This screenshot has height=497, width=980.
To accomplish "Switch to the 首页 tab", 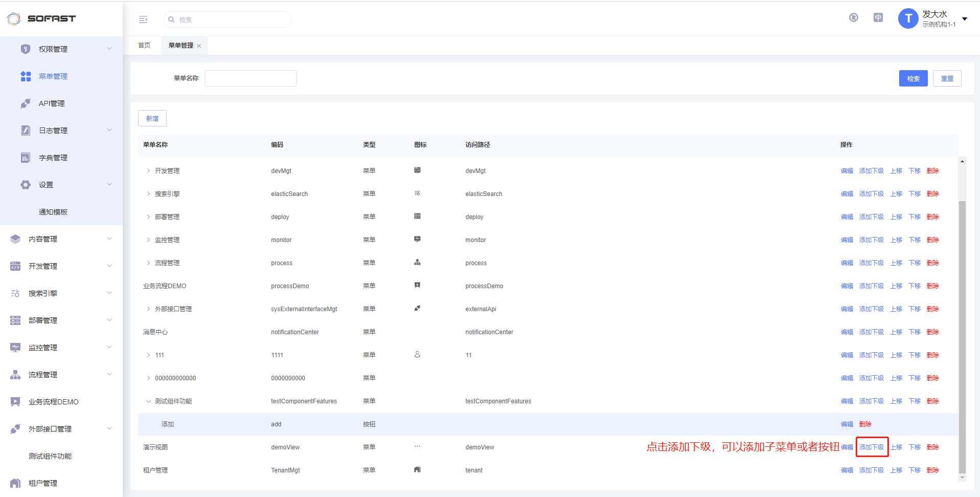I will click(x=144, y=46).
